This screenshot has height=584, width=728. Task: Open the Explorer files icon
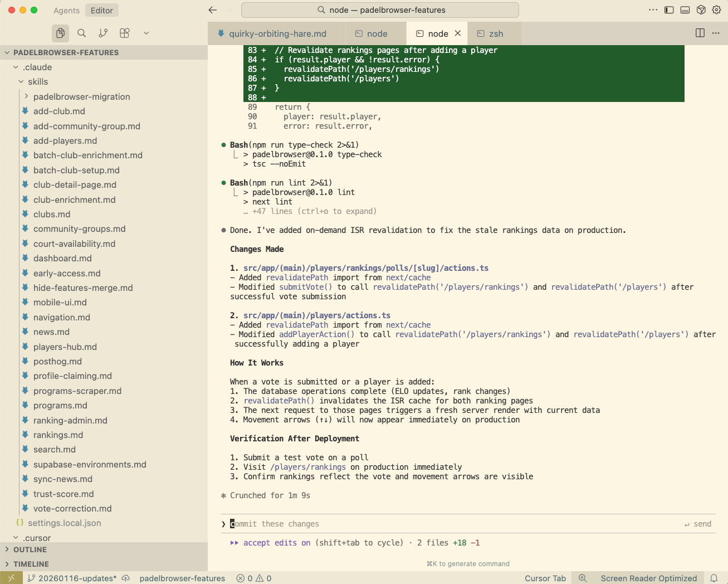pos(60,33)
